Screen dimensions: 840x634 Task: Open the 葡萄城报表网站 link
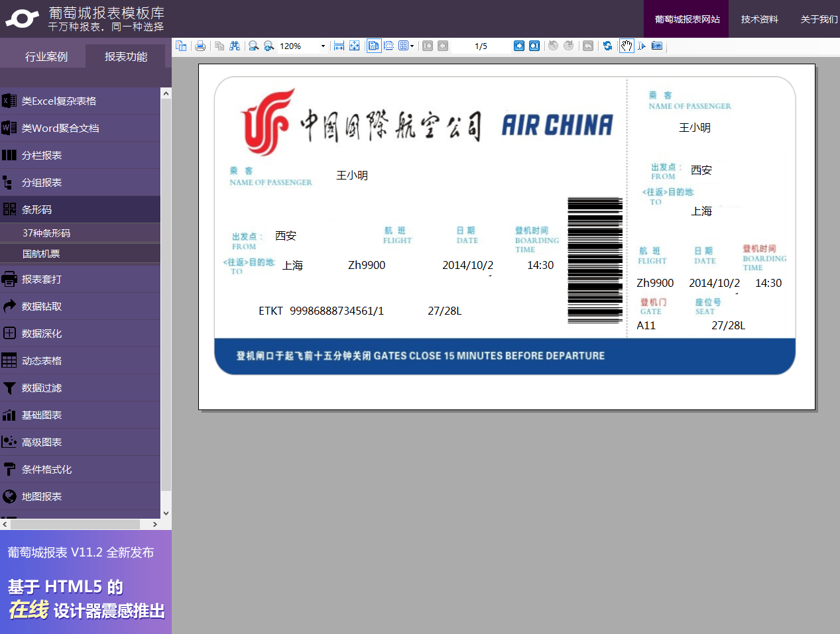(687, 19)
